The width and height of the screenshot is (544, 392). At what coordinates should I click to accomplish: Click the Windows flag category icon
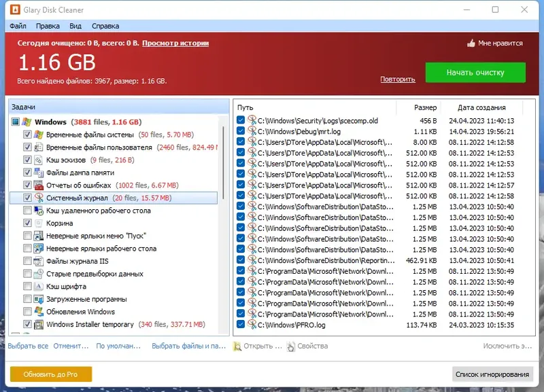click(x=27, y=122)
